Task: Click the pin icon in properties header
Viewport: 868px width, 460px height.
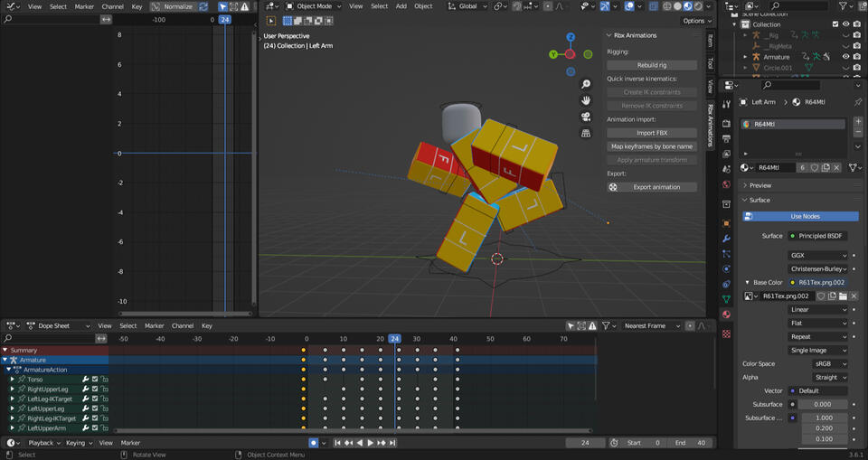Action: pos(857,102)
